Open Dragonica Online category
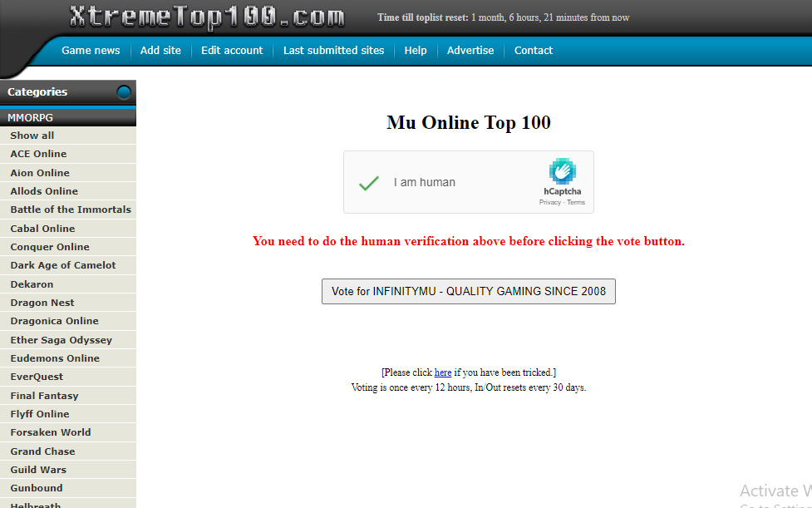Screen dimensions: 812x508 click(x=68, y=321)
